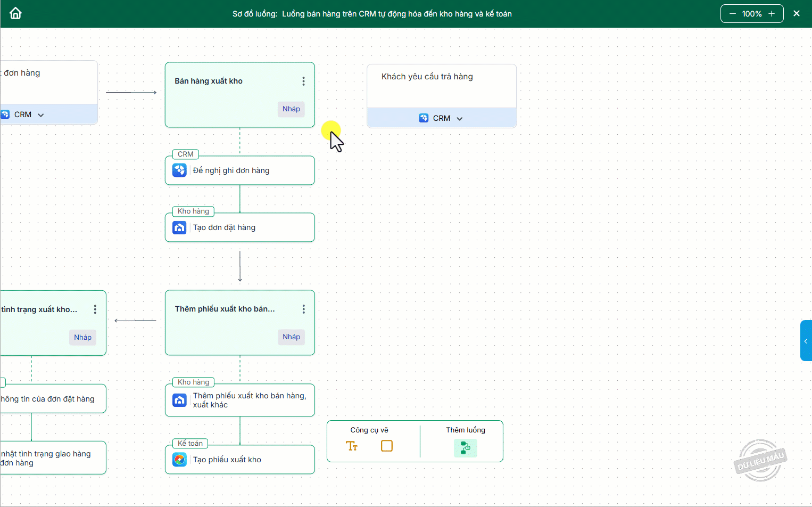812x507 pixels.
Task: Click CRM icon beside Đề nghị ghi đơn hàng
Action: pos(180,170)
